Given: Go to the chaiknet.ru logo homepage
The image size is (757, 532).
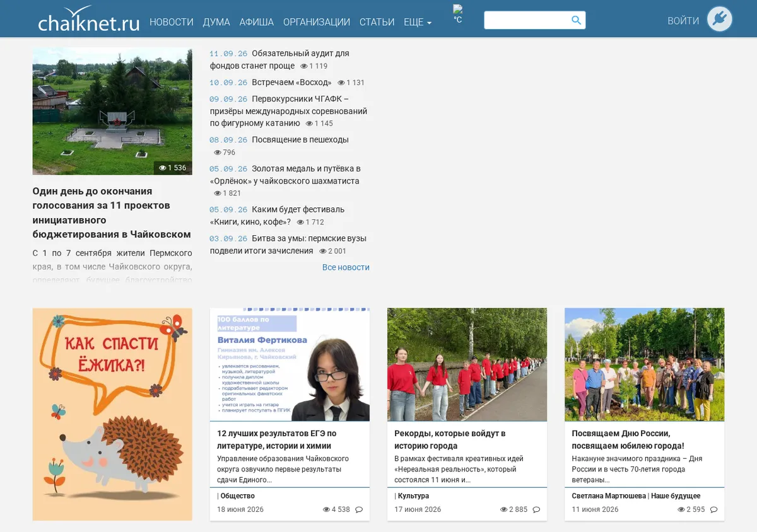Looking at the screenshot, I should tap(89, 19).
